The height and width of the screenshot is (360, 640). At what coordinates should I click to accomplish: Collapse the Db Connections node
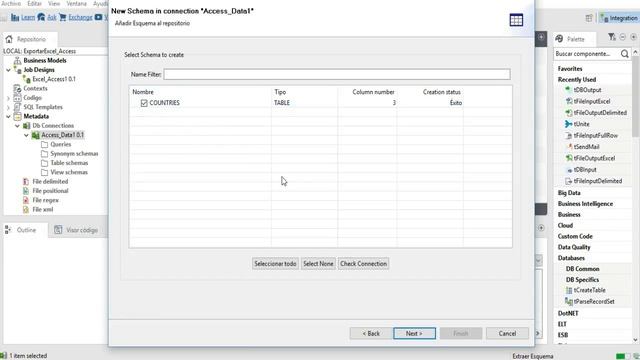(17, 126)
